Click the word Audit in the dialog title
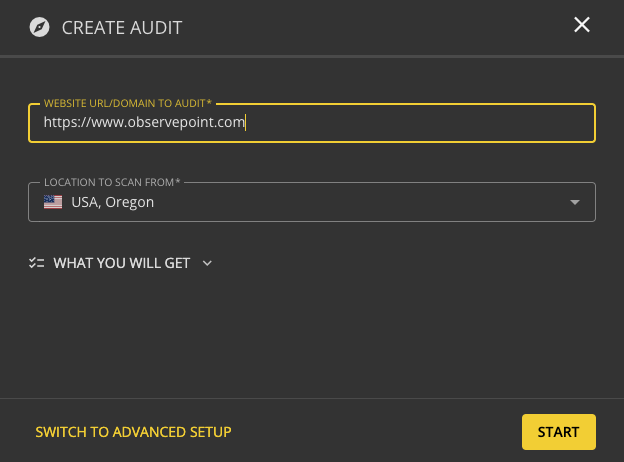 156,28
